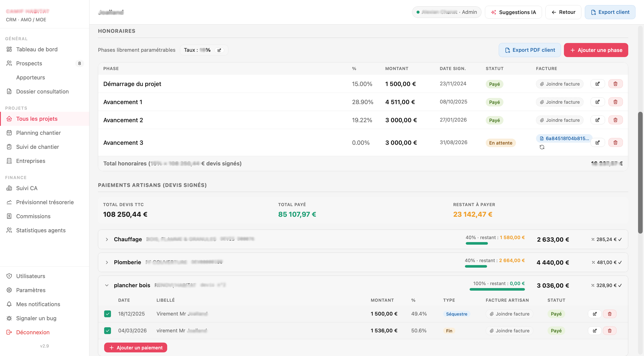The image size is (644, 356).
Task: Edit the Démarrage du projet phase
Action: point(598,84)
